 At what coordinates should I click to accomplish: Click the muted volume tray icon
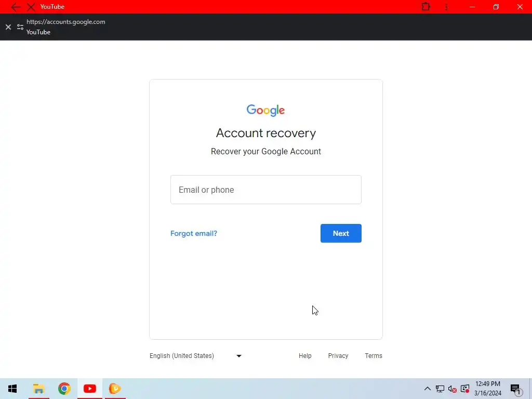pyautogui.click(x=453, y=389)
